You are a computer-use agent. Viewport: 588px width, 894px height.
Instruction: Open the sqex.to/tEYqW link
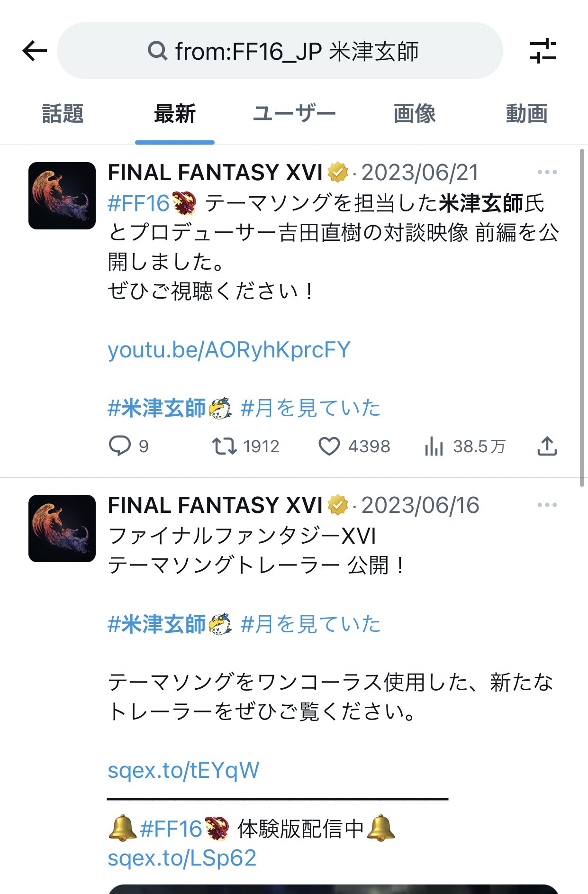tap(183, 770)
